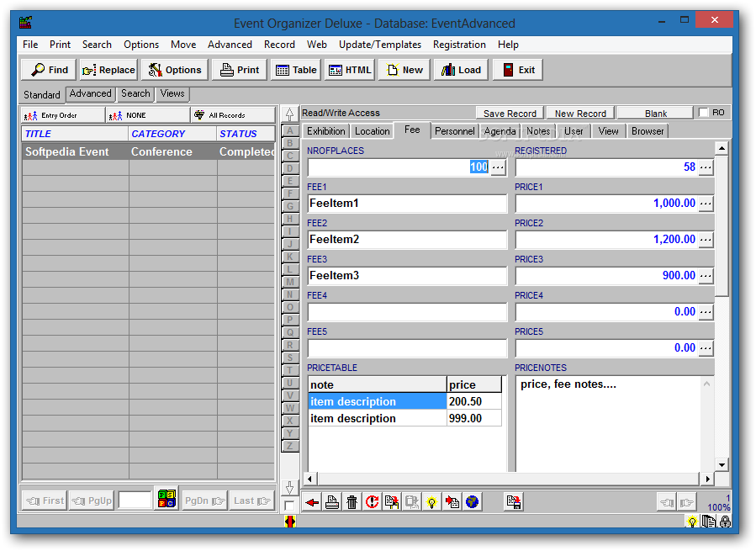Screen dimensions: 756x551
Task: Open the PRICE2 ellipsis picker
Action: click(x=706, y=240)
